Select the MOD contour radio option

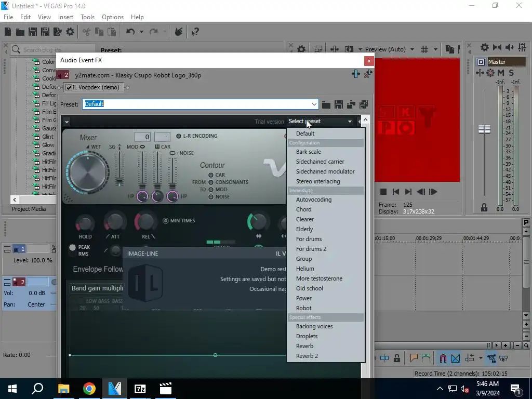click(x=211, y=190)
